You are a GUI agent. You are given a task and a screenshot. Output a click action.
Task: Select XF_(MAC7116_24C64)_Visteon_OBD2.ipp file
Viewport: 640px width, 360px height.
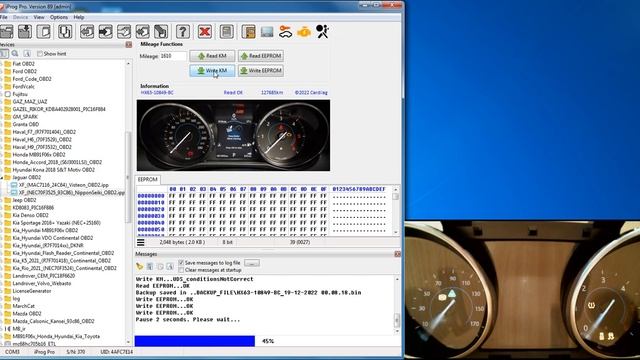[64, 185]
